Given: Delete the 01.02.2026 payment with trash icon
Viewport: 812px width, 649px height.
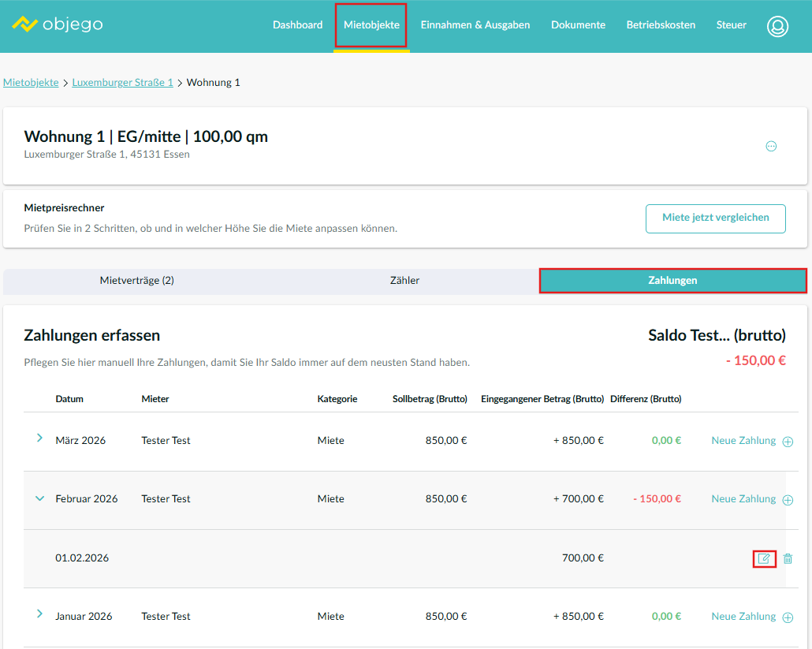Looking at the screenshot, I should tap(788, 558).
